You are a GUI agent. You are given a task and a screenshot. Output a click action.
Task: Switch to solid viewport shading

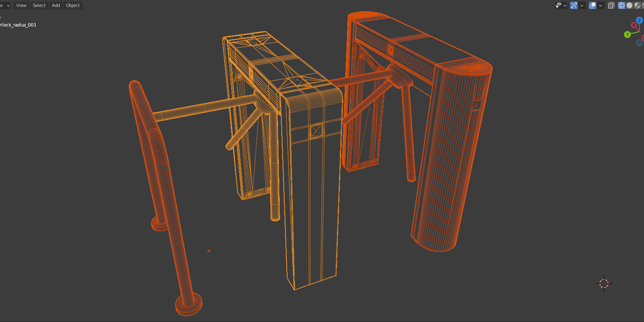click(x=629, y=5)
